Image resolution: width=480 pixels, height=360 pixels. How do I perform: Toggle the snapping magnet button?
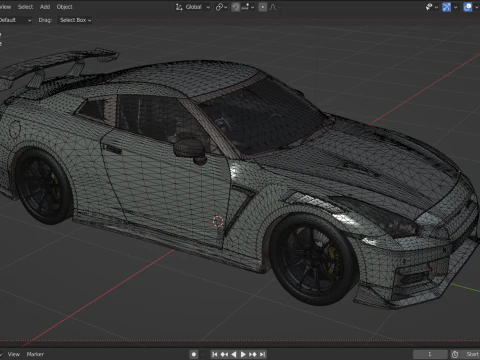(x=236, y=7)
